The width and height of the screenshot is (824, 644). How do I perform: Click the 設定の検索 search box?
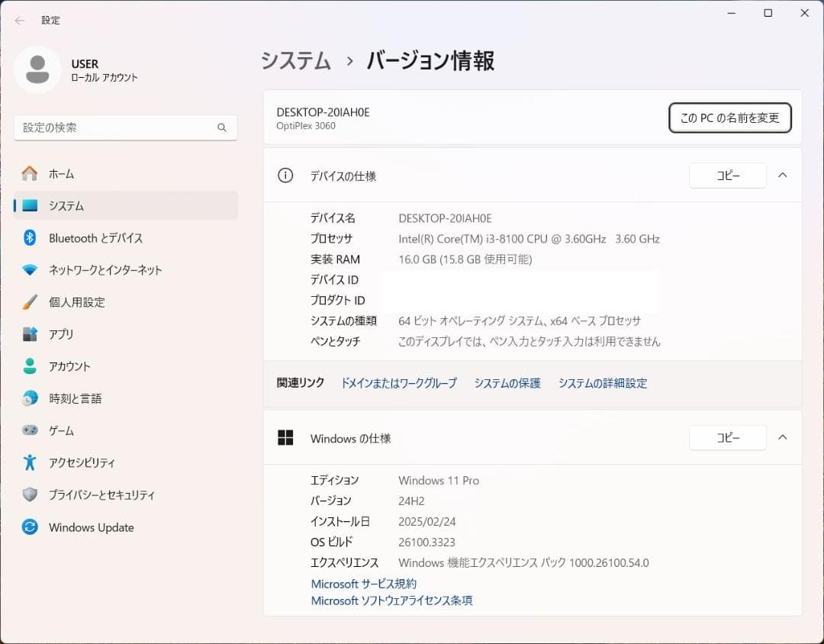pos(124,127)
